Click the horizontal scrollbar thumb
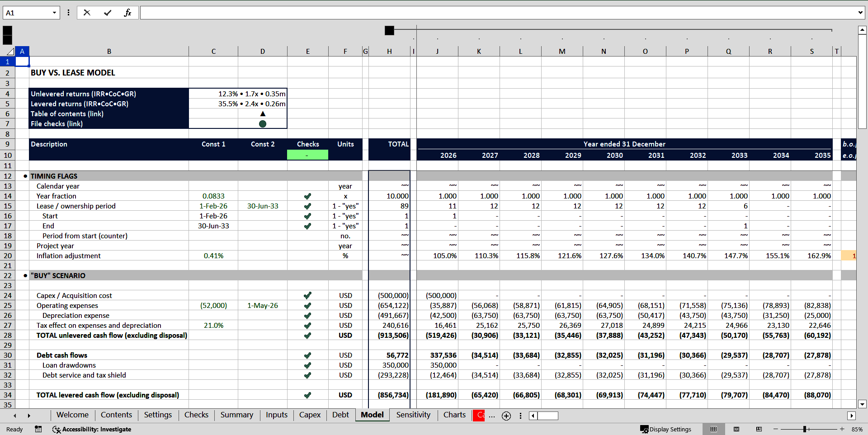The image size is (868, 435). 548,416
